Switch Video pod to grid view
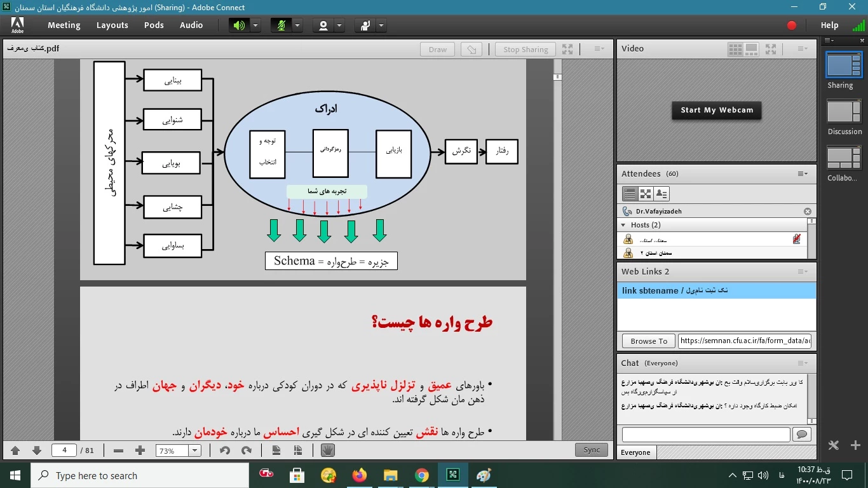This screenshot has height=488, width=868. click(735, 49)
